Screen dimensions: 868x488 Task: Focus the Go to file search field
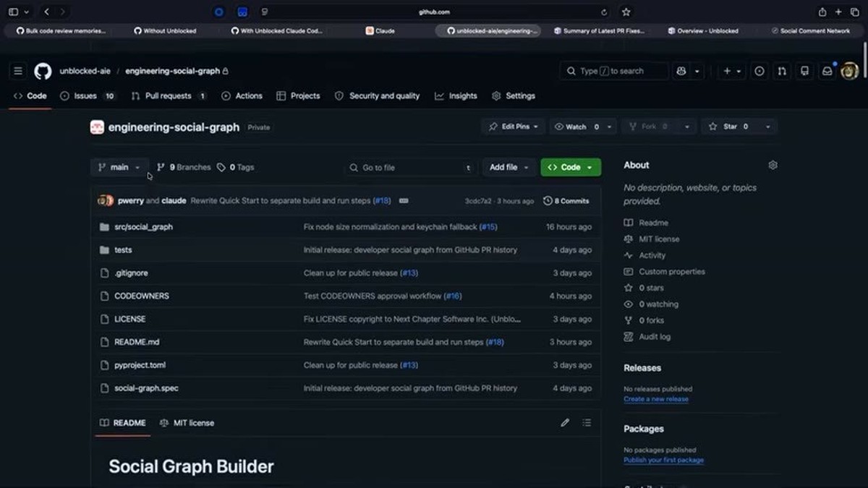point(410,167)
